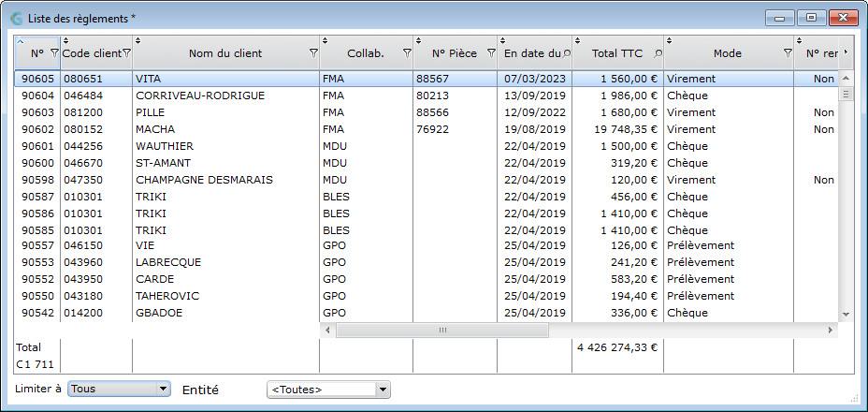Click vertical scrollbar up arrow
This screenshot has height=412, width=868.
(x=846, y=79)
